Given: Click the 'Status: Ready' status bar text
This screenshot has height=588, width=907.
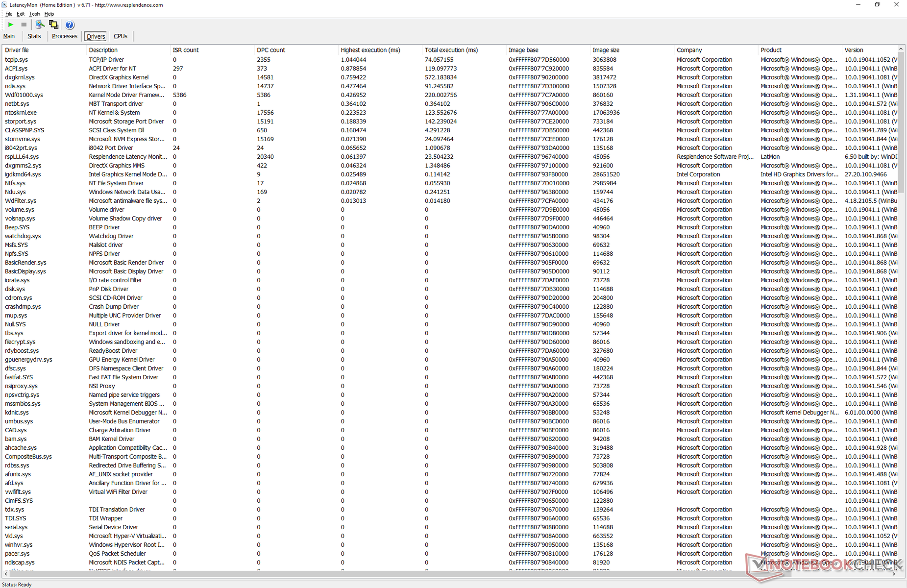Looking at the screenshot, I should [x=17, y=585].
